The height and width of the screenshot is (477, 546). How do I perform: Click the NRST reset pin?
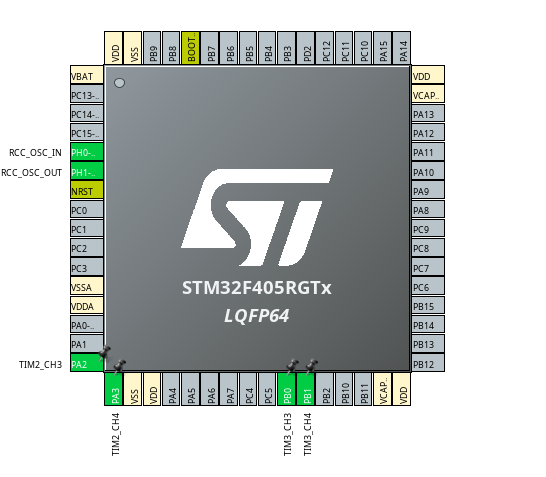[x=87, y=190]
